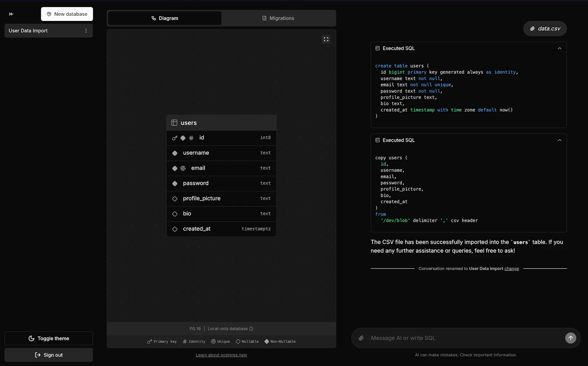Open the User Data Import options menu
588x366 pixels.
click(x=86, y=30)
